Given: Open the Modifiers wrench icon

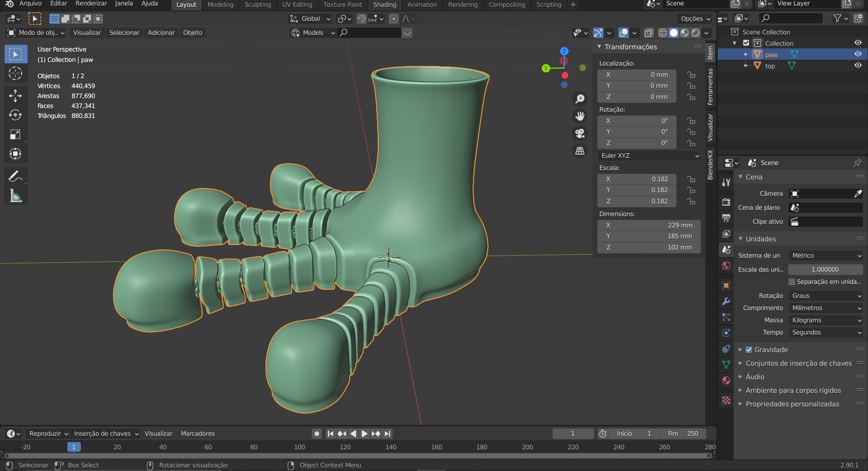Looking at the screenshot, I should tap(726, 301).
